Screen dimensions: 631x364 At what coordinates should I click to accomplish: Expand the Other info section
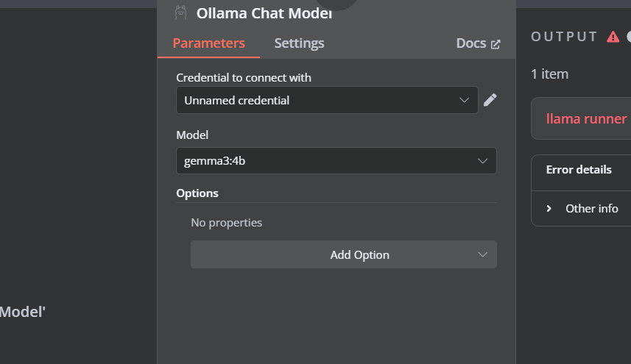tap(582, 209)
